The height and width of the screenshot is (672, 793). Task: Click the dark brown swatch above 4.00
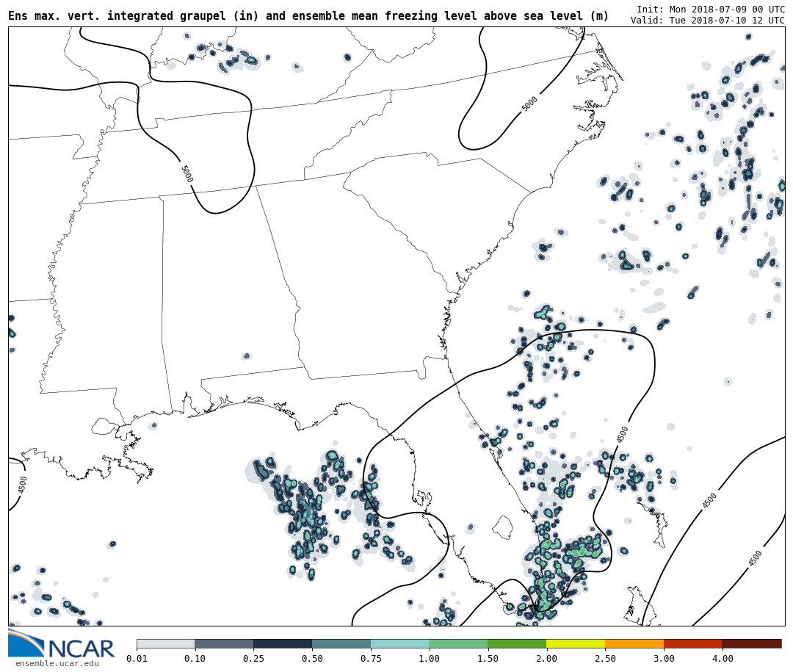coord(752,643)
